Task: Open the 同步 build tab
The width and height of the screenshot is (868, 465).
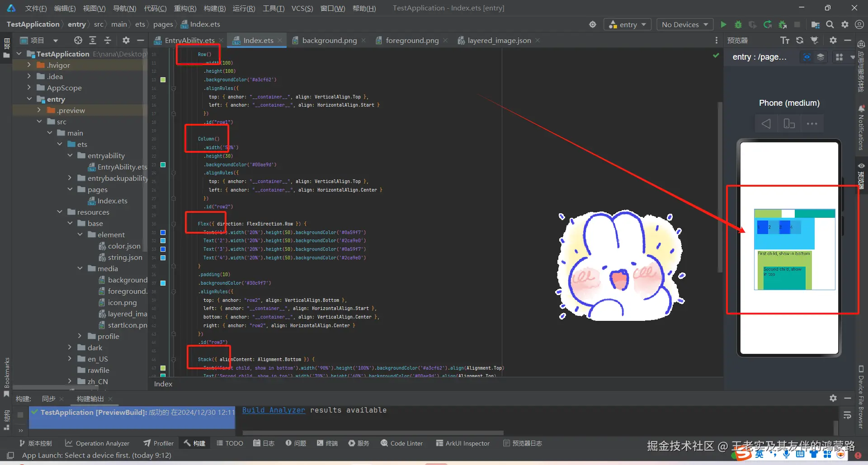Action: tap(48, 399)
